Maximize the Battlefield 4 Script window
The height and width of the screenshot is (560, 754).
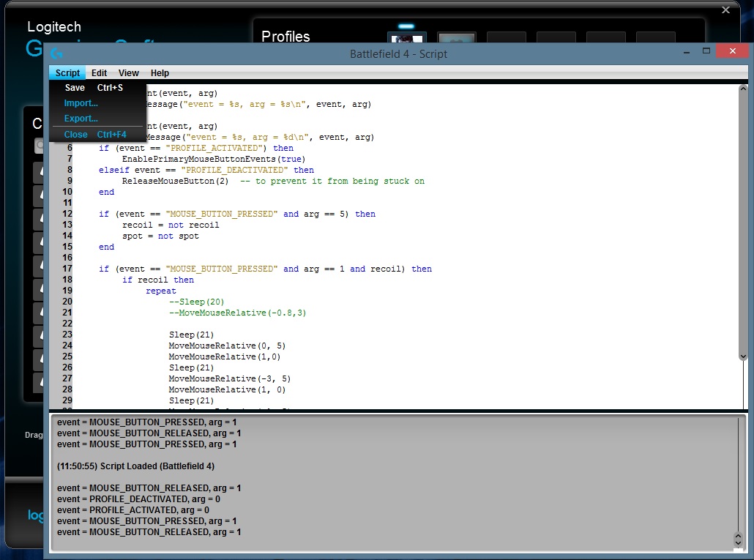click(x=706, y=51)
